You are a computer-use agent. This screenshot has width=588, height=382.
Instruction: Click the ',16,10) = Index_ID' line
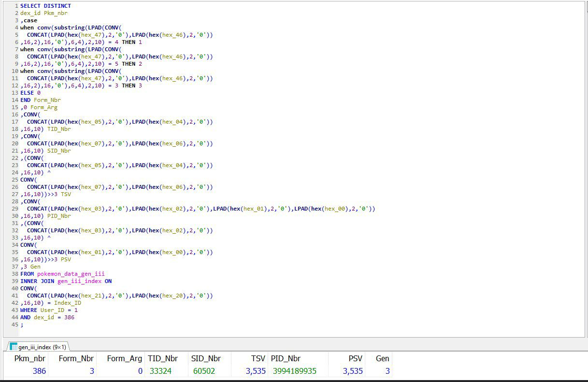[x=51, y=303]
